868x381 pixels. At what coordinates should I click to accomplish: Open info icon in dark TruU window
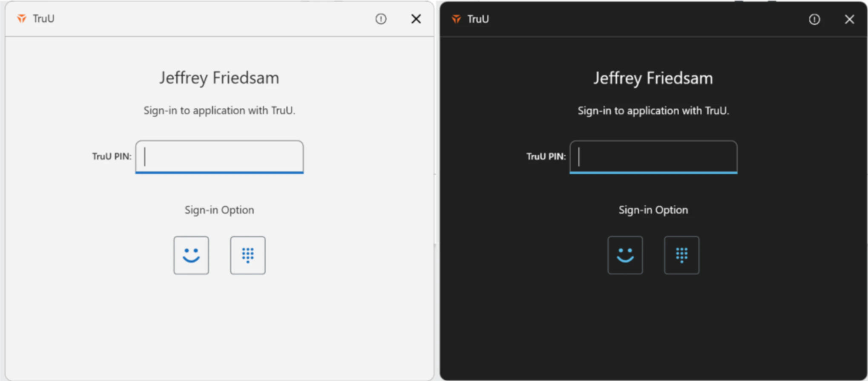814,19
